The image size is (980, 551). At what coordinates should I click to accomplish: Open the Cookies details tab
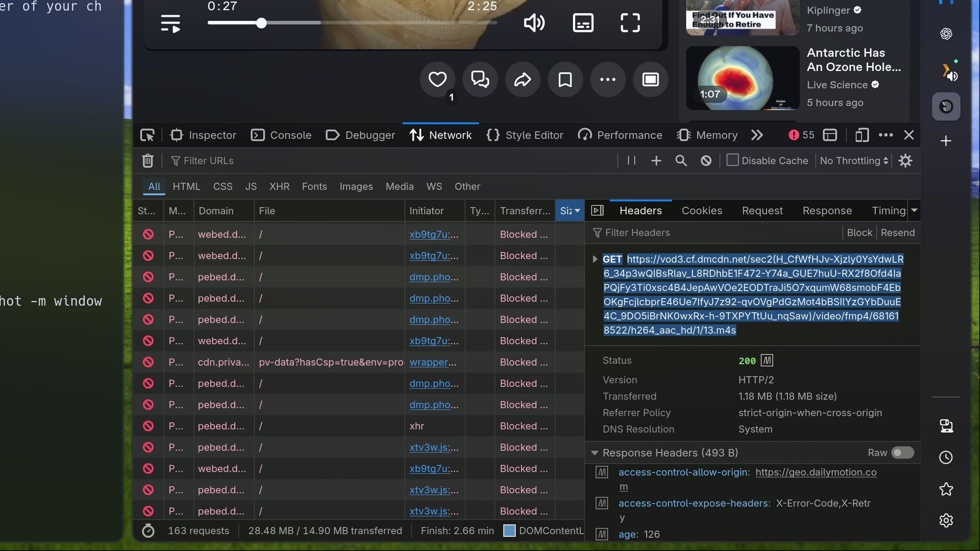coord(702,211)
